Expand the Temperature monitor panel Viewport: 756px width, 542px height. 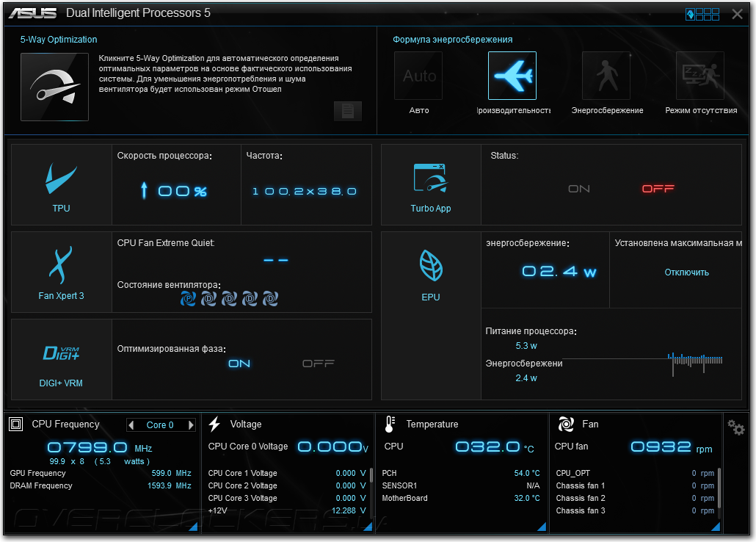point(542,527)
